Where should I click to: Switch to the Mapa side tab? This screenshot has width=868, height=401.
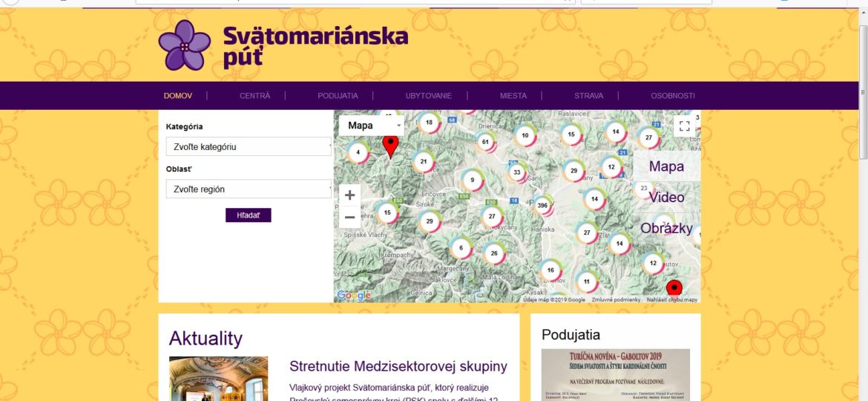click(x=666, y=166)
